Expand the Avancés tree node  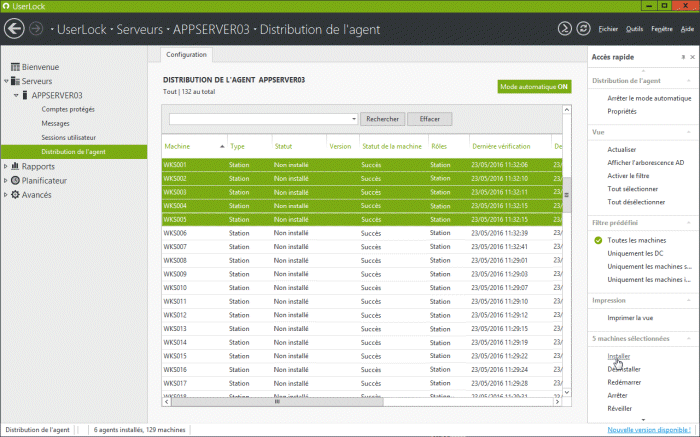coord(5,195)
